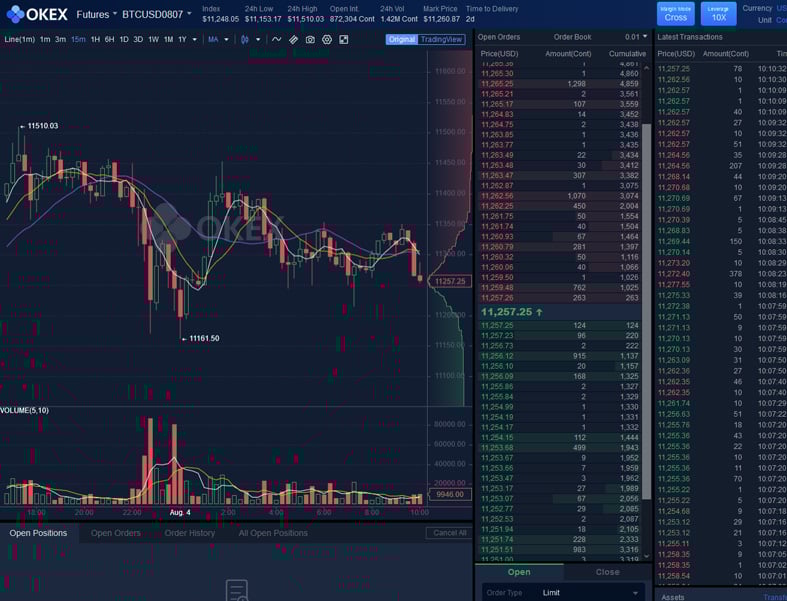Image resolution: width=787 pixels, height=601 pixels.
Task: Open the chart type dropdown arrow
Action: 258,40
